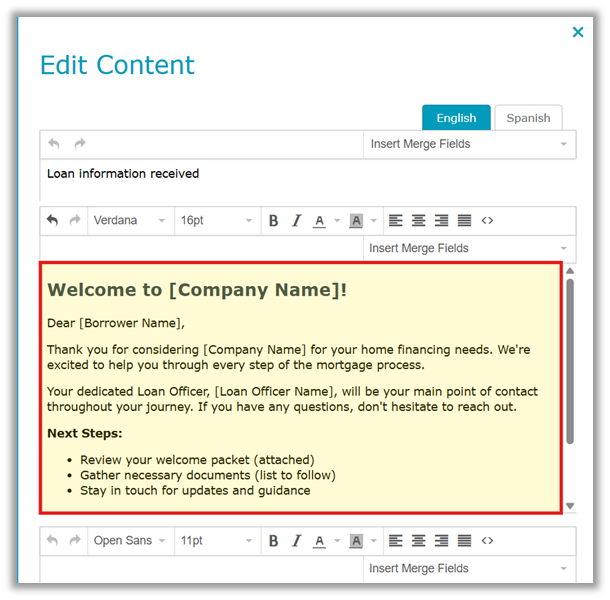Switch to the Spanish tab

pyautogui.click(x=528, y=118)
